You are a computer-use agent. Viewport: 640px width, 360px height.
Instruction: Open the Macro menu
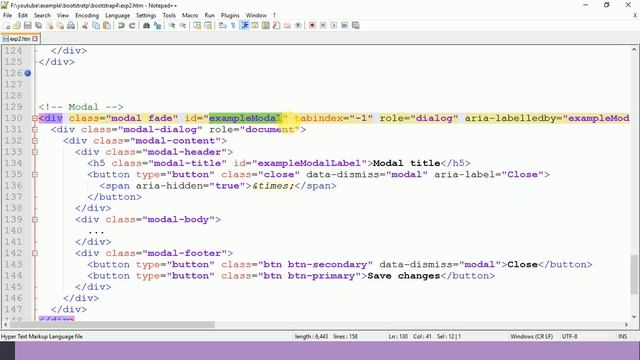pos(190,15)
